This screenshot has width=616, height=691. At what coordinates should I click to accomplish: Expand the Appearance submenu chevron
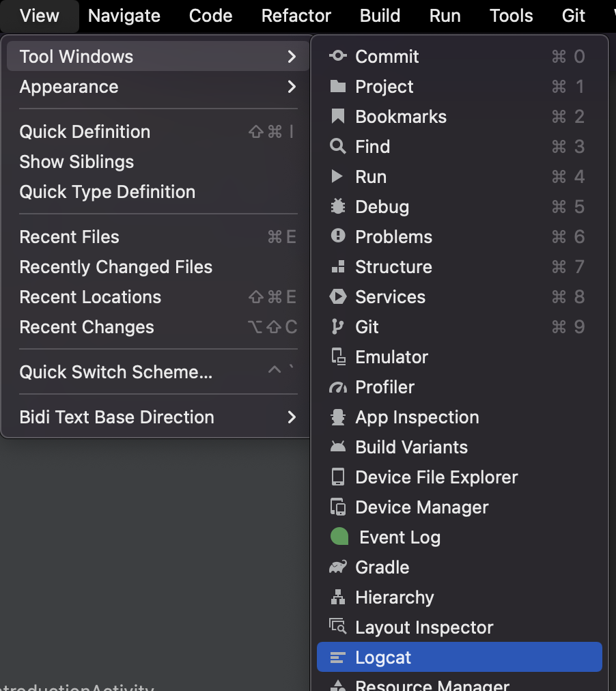coord(292,87)
